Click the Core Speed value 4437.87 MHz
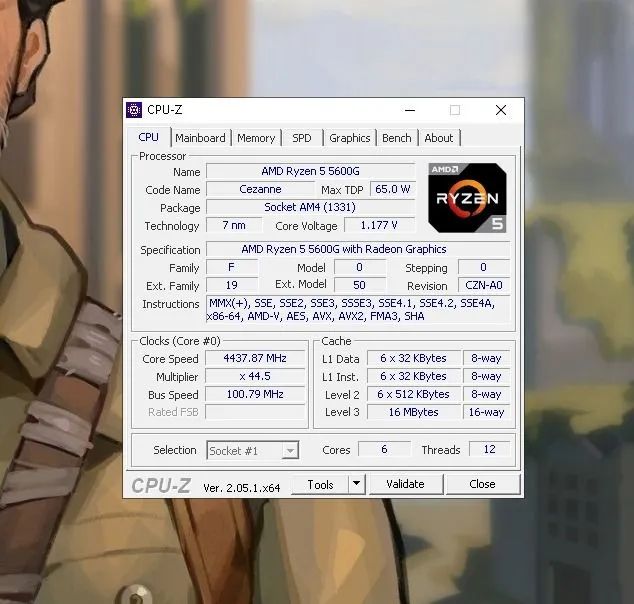 click(x=255, y=358)
